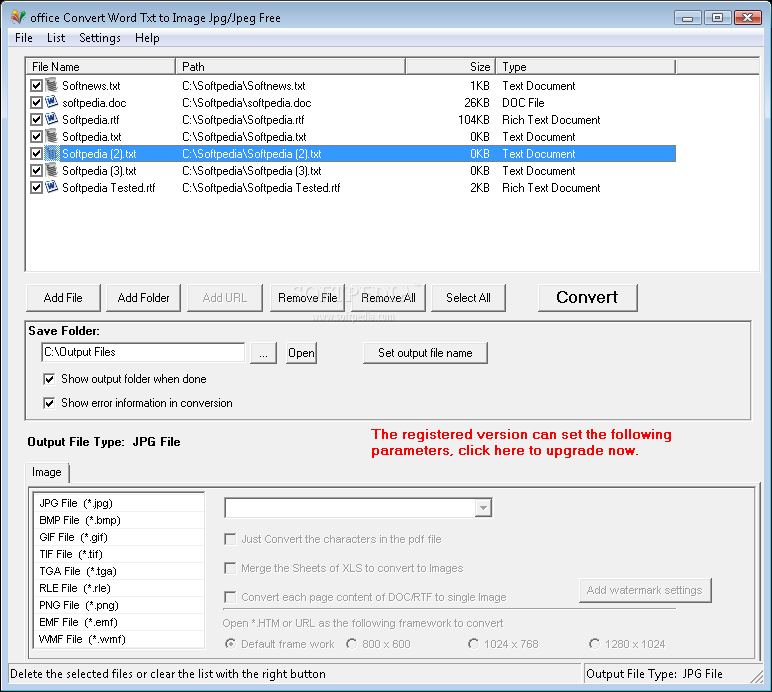Click the Set output file name button
The width and height of the screenshot is (772, 692).
click(425, 353)
